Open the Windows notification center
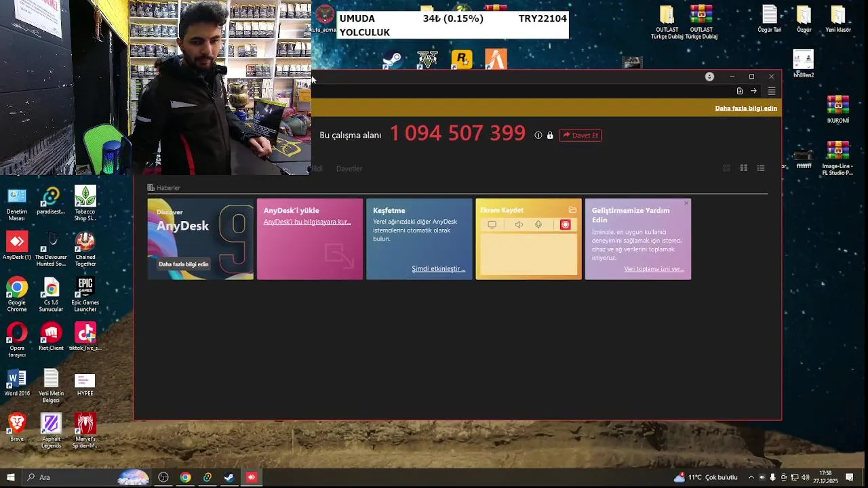Image resolution: width=868 pixels, height=488 pixels. [x=849, y=477]
